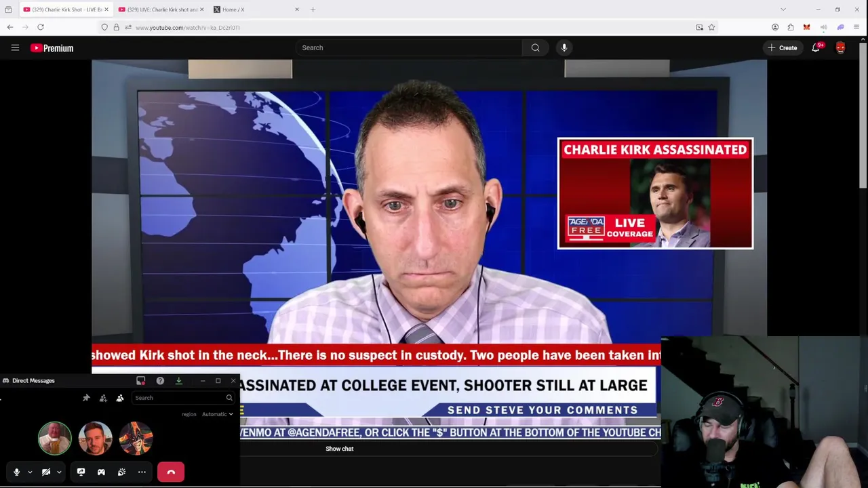
Task: Open Discord pinned messages
Action: pyautogui.click(x=86, y=398)
